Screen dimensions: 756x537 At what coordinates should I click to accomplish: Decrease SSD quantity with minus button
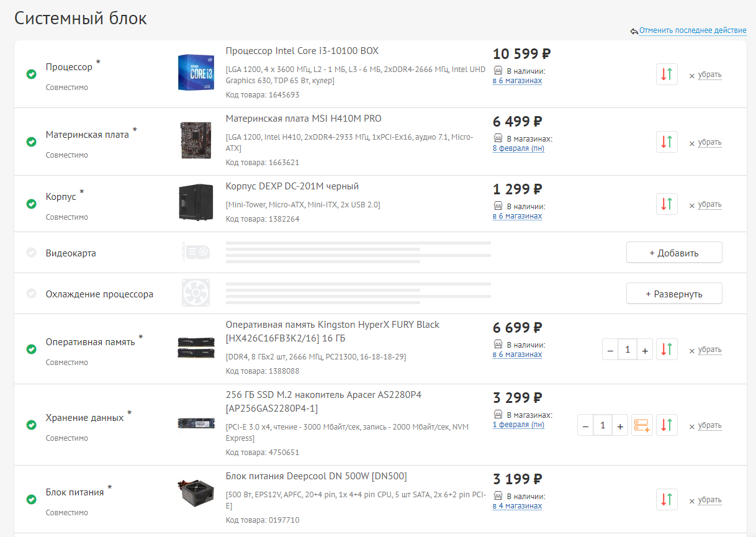[x=585, y=426]
